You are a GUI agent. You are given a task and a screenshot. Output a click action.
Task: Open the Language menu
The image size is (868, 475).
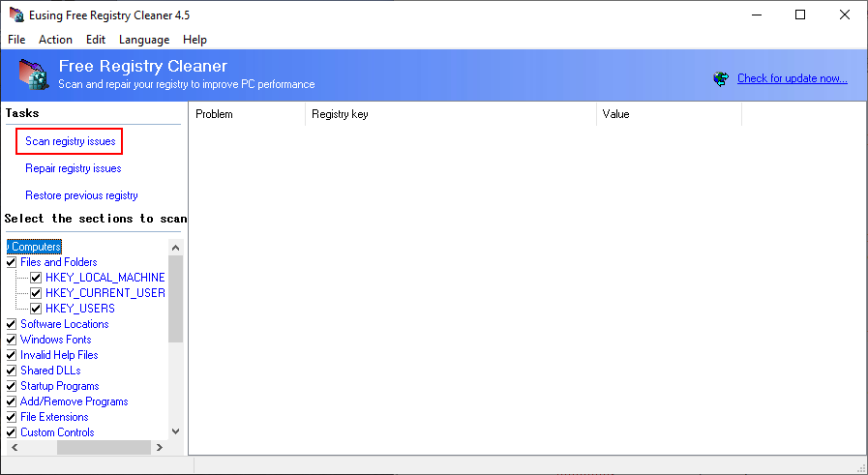click(143, 40)
